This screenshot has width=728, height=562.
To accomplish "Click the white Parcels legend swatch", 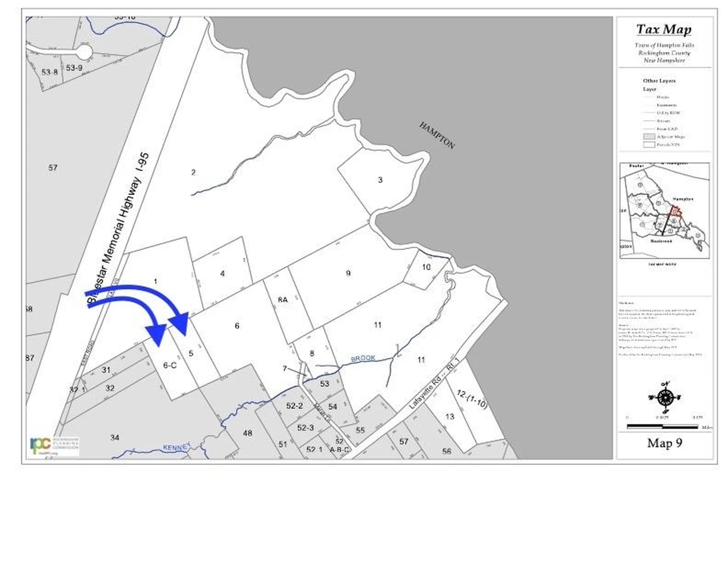I will (x=649, y=145).
